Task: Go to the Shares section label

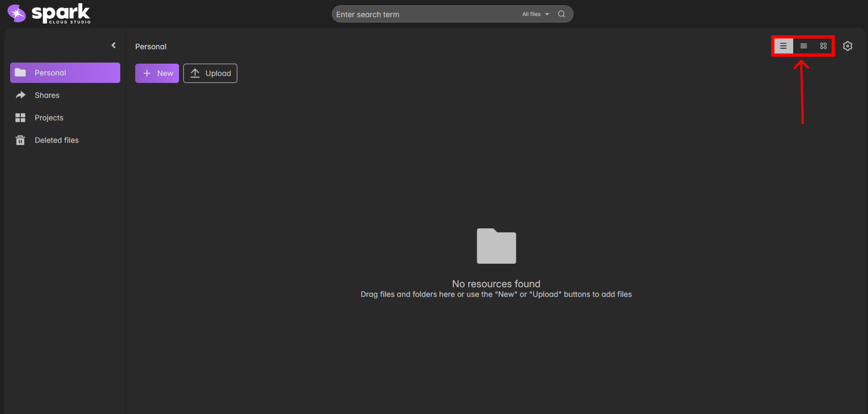Action: [x=47, y=95]
